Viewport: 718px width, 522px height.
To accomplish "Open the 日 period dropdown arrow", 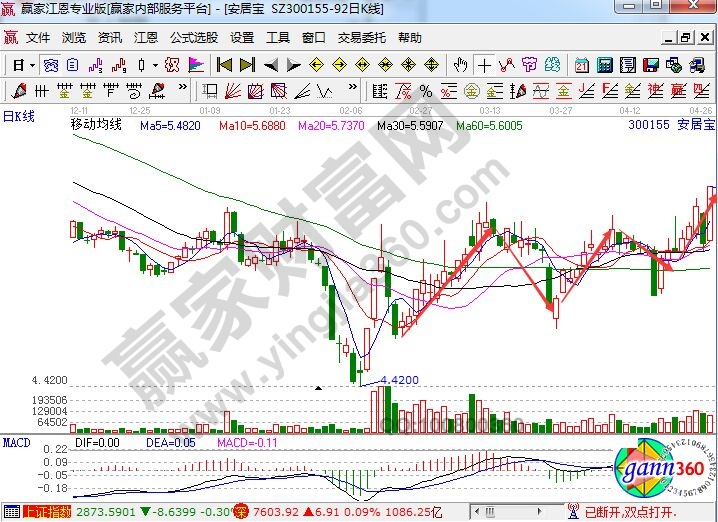I will tap(32, 65).
